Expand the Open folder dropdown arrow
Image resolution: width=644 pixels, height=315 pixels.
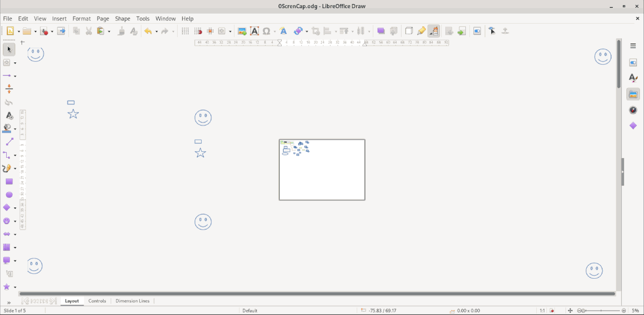tap(35, 31)
